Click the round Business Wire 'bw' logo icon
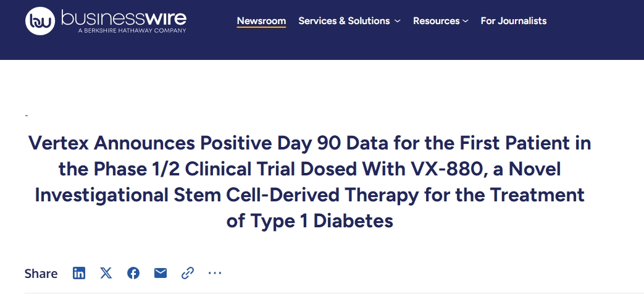 [x=40, y=22]
